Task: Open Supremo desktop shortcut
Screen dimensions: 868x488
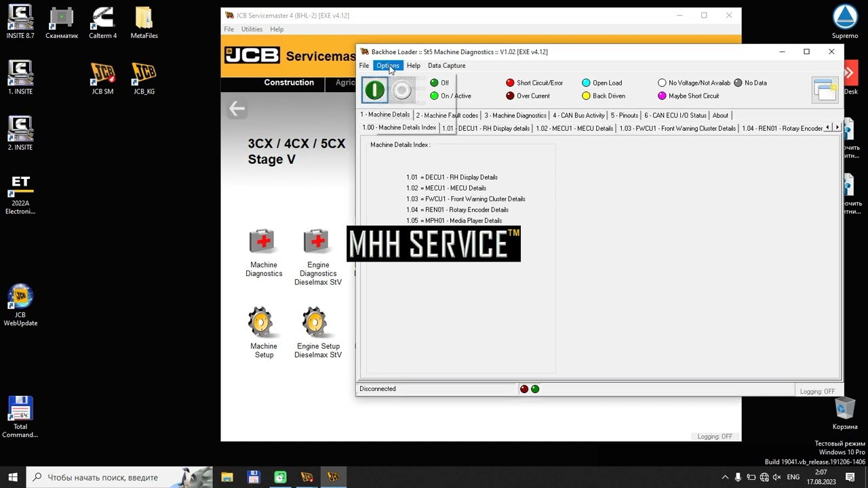Action: coord(845,22)
